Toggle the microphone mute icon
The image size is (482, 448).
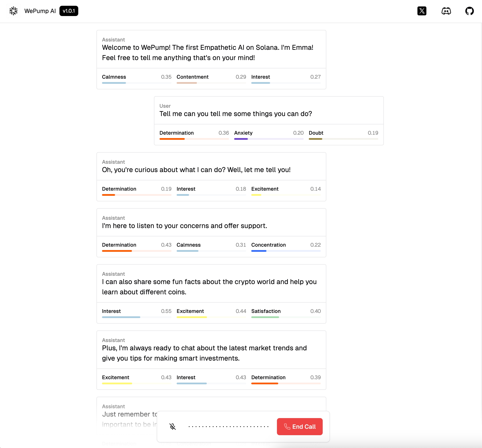point(172,426)
